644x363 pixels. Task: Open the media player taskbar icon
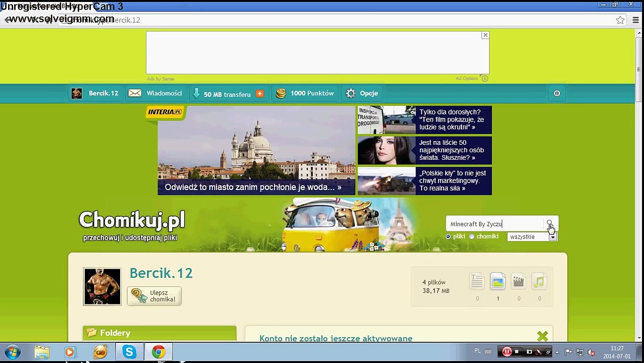[x=70, y=352]
